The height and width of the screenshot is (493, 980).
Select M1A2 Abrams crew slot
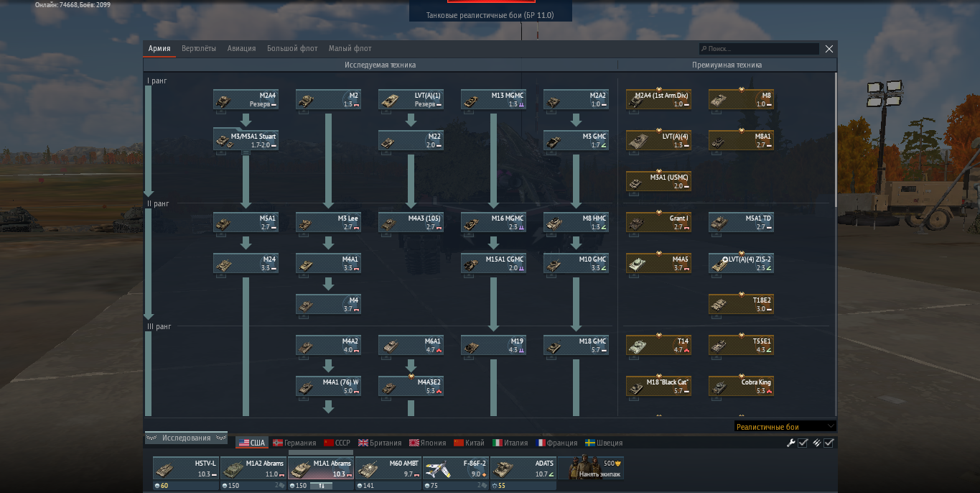click(253, 468)
